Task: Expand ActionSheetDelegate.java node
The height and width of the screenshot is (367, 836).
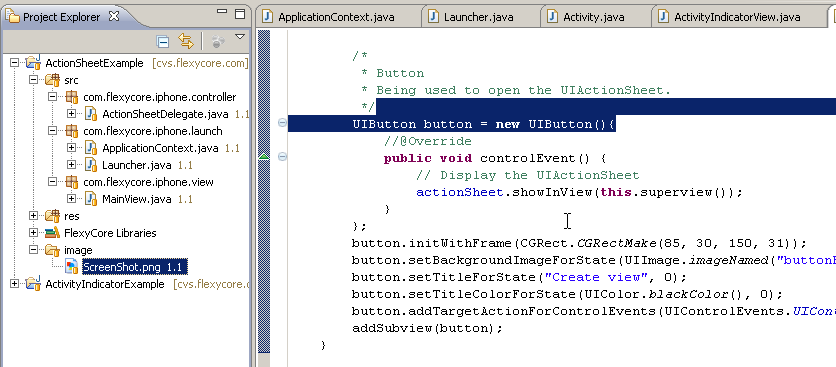Action: pos(71,114)
